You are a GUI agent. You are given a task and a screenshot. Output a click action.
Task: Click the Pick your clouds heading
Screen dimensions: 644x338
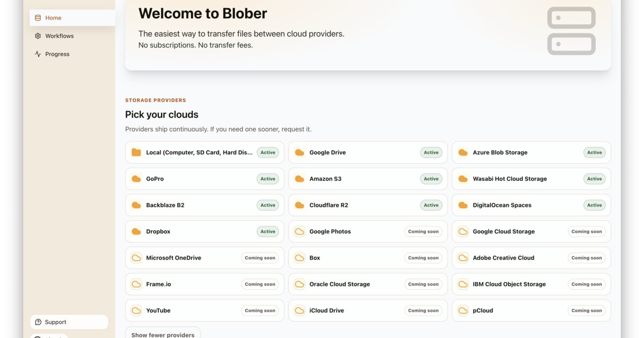pos(162,114)
